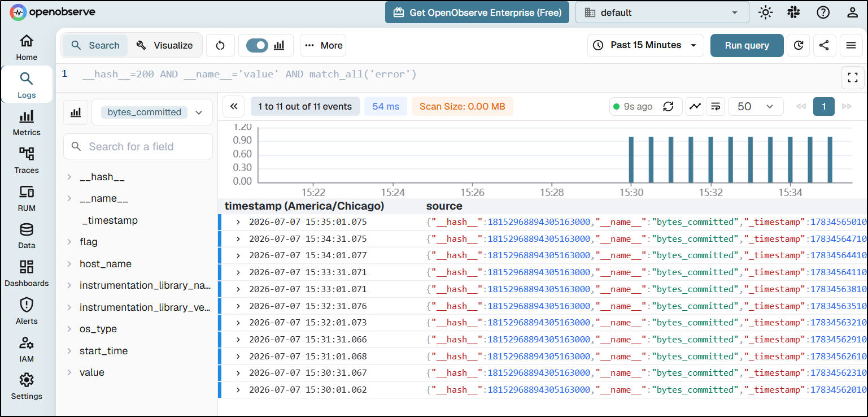Click the source column header
This screenshot has width=868, height=417.
444,206
